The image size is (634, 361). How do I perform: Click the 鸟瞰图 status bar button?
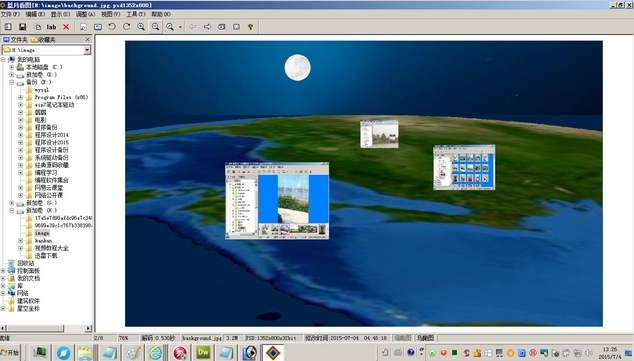point(425,338)
